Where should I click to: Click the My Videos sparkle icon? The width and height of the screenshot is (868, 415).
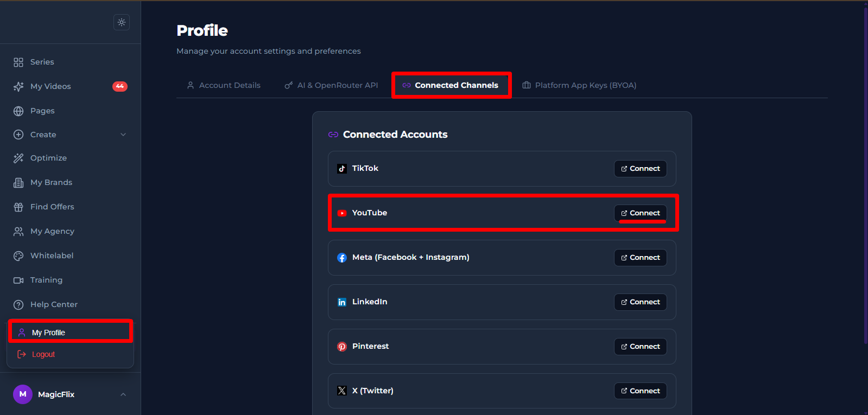point(18,87)
